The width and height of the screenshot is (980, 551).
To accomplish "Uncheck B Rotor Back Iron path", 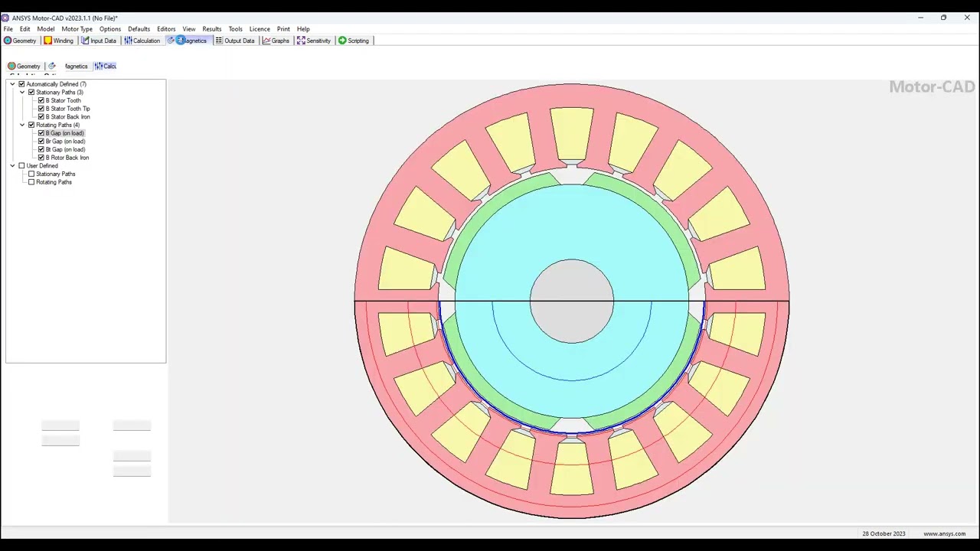I will 41,158.
